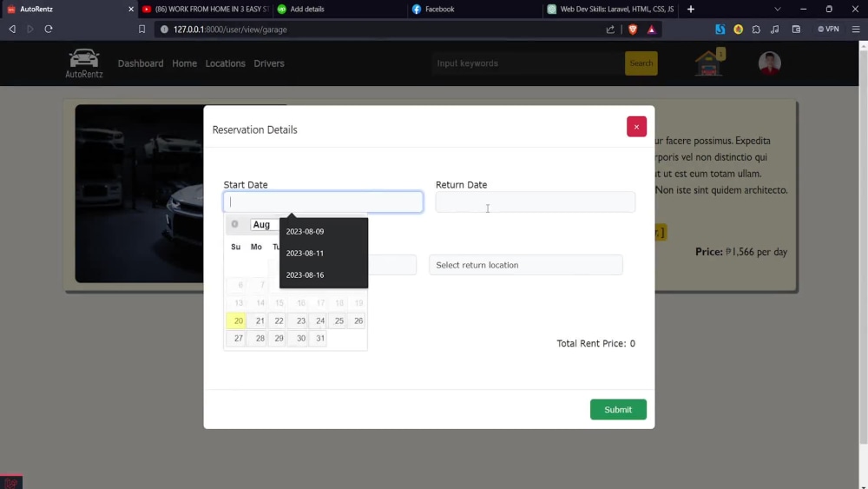Open a new tab with plus icon
This screenshot has height=489, width=868.
(x=691, y=9)
